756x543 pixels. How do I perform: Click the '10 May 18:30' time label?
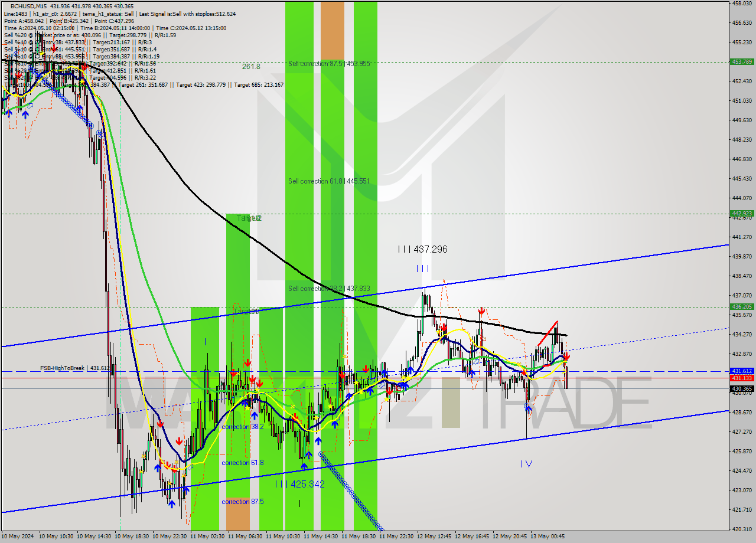132,537
